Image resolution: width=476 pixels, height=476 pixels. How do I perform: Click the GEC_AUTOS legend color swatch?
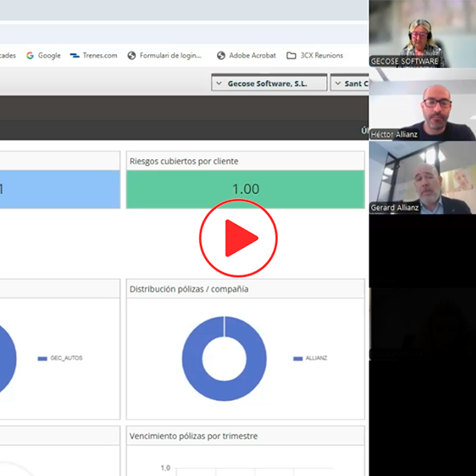[42, 359]
